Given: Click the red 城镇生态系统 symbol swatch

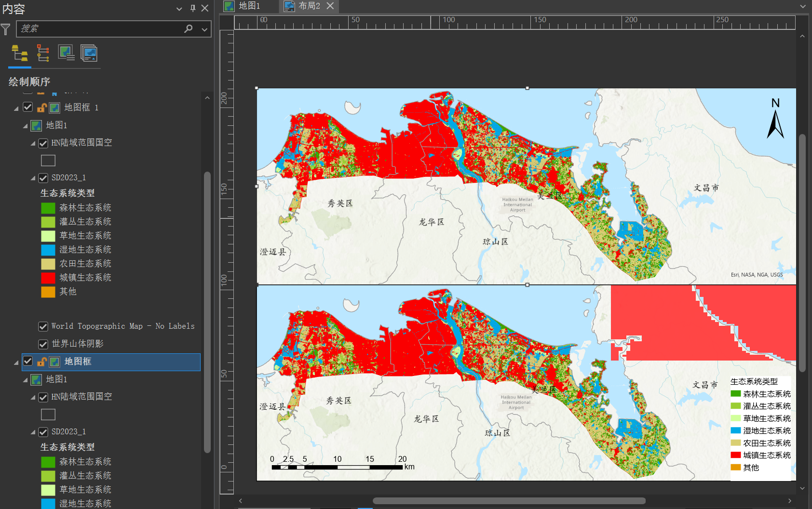Looking at the screenshot, I should 48,278.
